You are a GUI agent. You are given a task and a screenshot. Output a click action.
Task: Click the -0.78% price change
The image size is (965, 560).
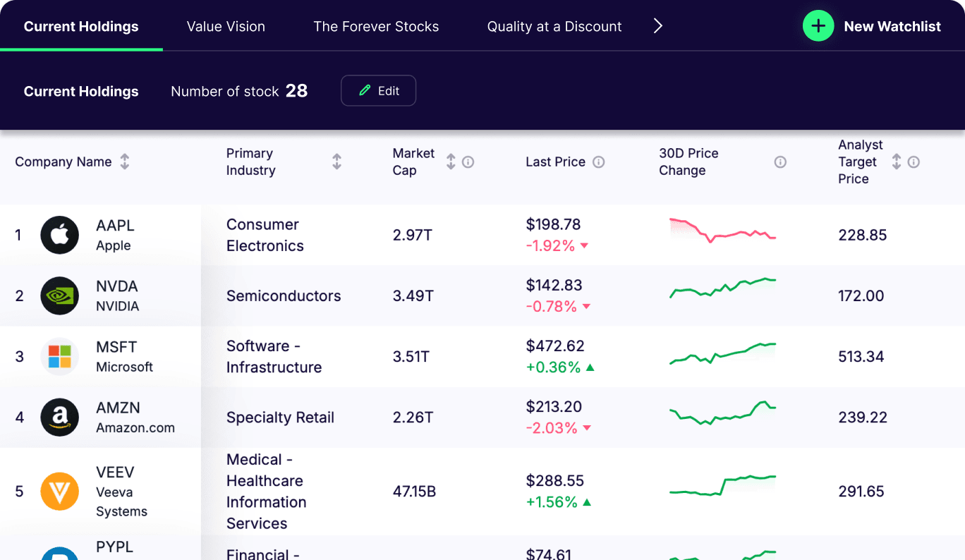pyautogui.click(x=552, y=307)
